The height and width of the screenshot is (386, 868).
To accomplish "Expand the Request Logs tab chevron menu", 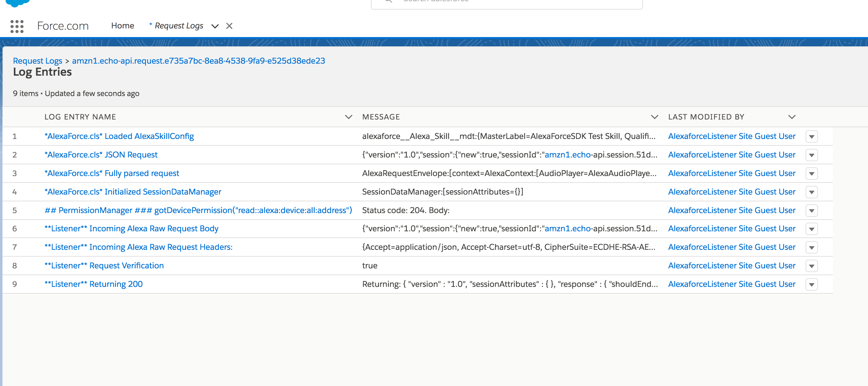I will (215, 26).
